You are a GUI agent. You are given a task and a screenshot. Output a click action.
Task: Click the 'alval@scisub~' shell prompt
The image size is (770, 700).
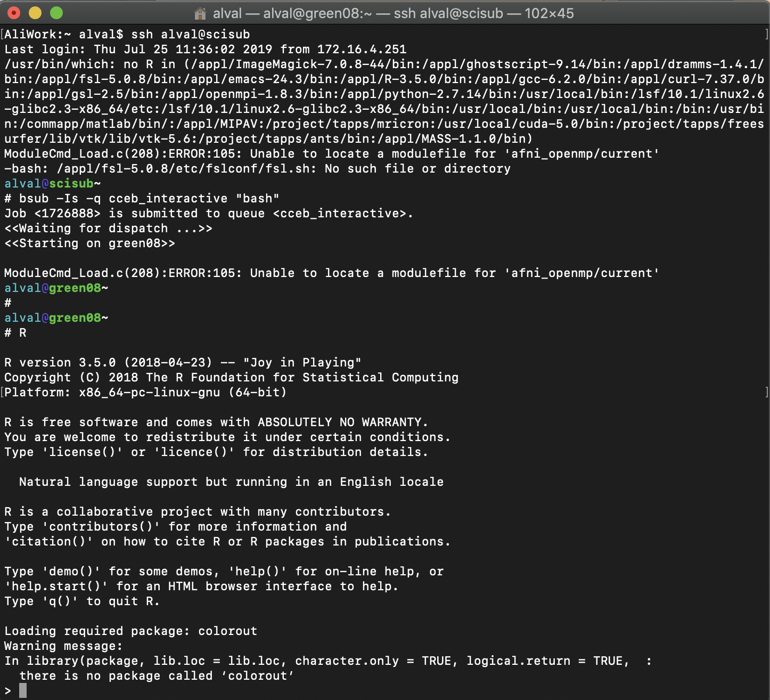(52, 184)
